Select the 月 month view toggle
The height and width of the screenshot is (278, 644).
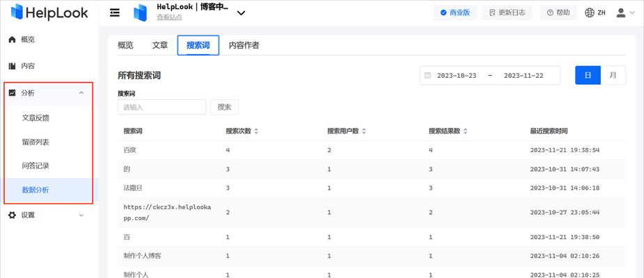pos(613,76)
